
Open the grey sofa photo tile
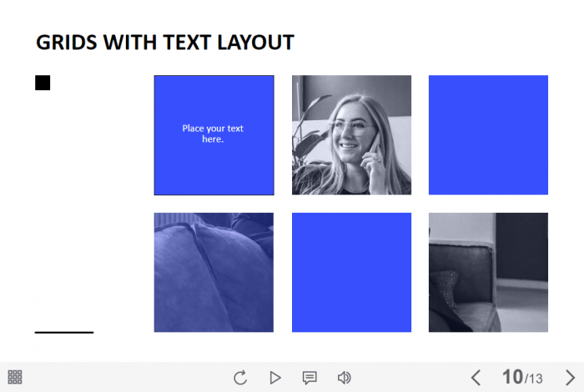pyautogui.click(x=488, y=272)
